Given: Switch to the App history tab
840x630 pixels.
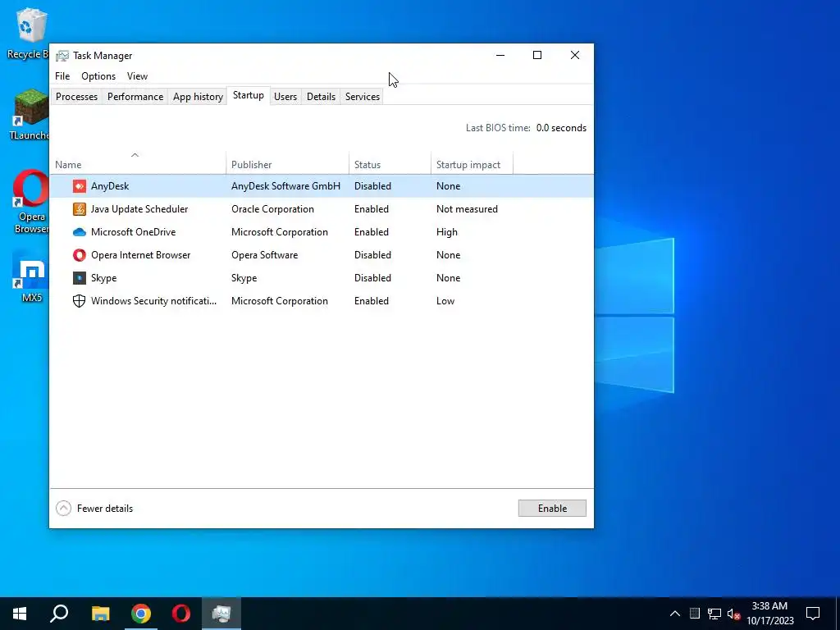Looking at the screenshot, I should pos(198,97).
